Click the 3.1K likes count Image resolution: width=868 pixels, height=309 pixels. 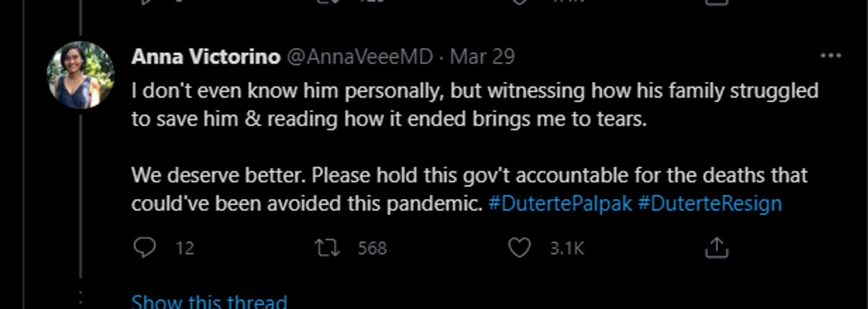[x=567, y=249]
